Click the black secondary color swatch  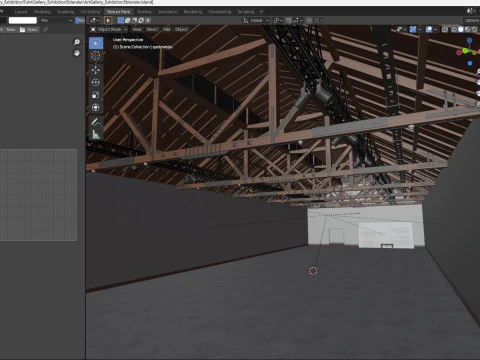[3, 21]
